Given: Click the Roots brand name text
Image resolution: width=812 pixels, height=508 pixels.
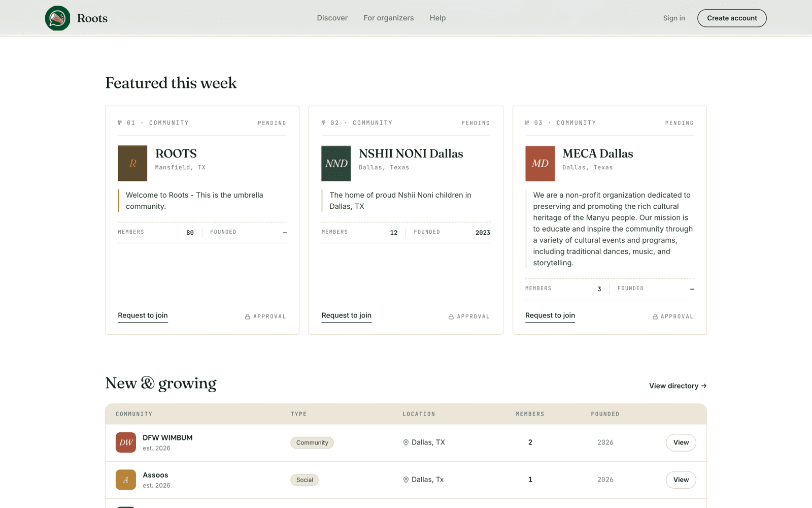Looking at the screenshot, I should [x=92, y=18].
